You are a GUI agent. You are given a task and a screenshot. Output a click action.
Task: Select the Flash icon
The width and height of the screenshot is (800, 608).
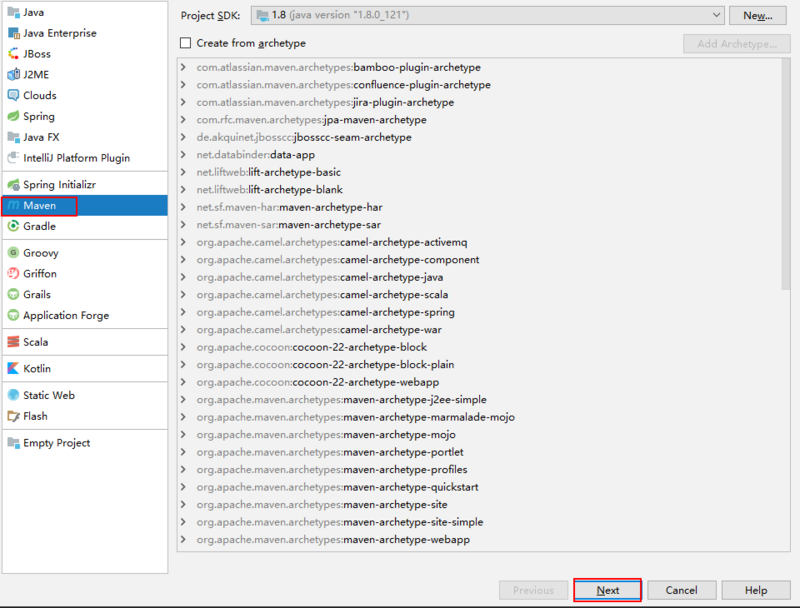tap(13, 416)
